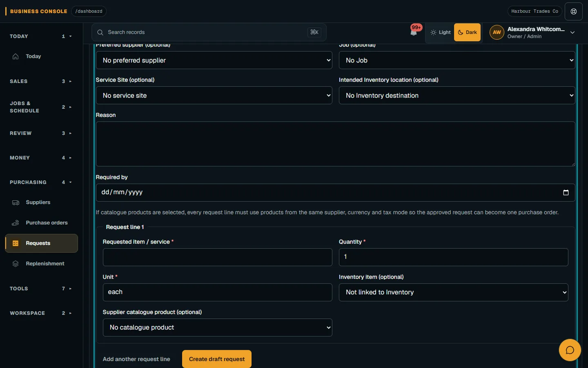Image resolution: width=588 pixels, height=368 pixels.
Task: Open Replenishment in the sidebar
Action: click(x=41, y=264)
